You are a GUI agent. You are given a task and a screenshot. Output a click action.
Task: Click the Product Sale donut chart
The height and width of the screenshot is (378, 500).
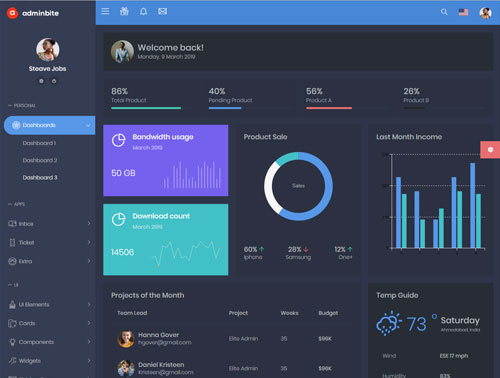pyautogui.click(x=298, y=186)
